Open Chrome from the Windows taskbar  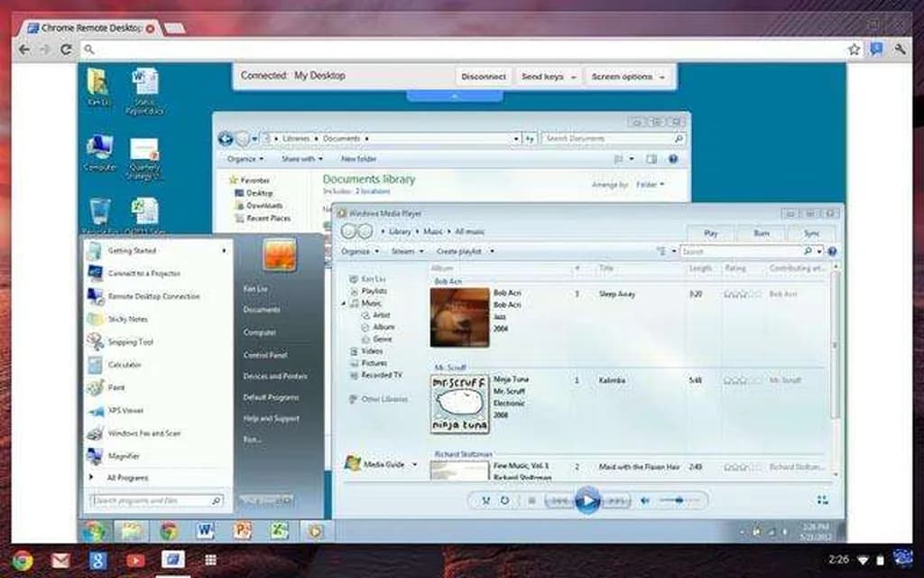[168, 531]
